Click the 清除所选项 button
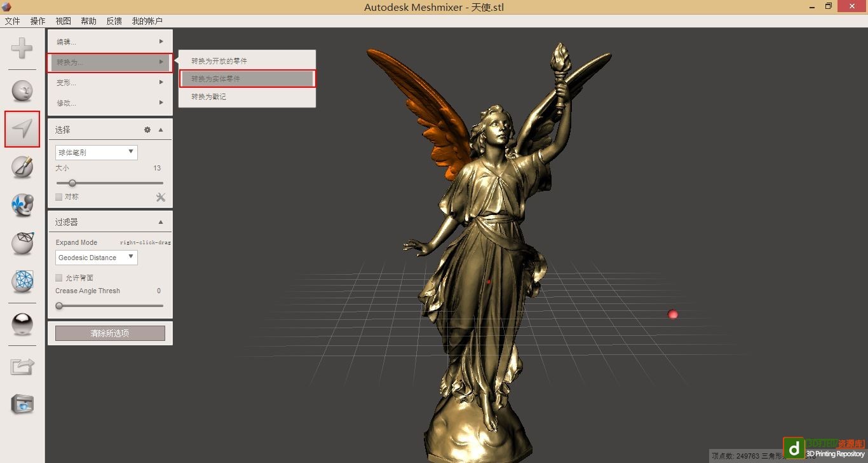 coord(110,333)
